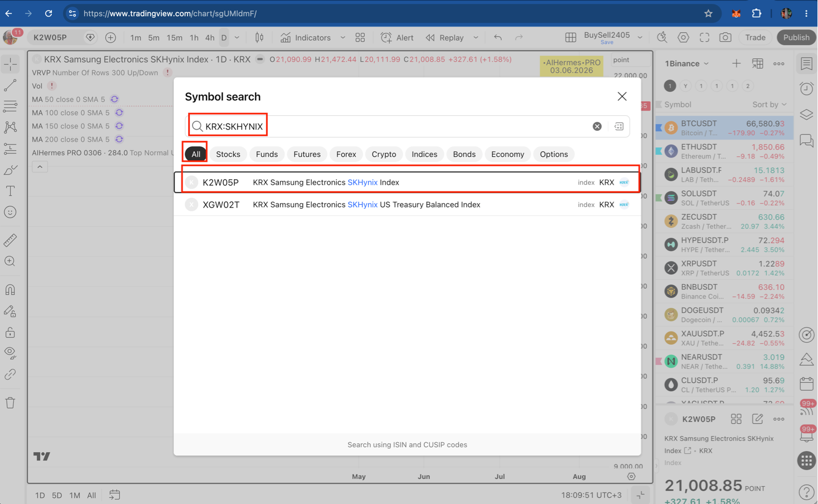
Task: Select the Indices filter tab
Action: pos(424,154)
